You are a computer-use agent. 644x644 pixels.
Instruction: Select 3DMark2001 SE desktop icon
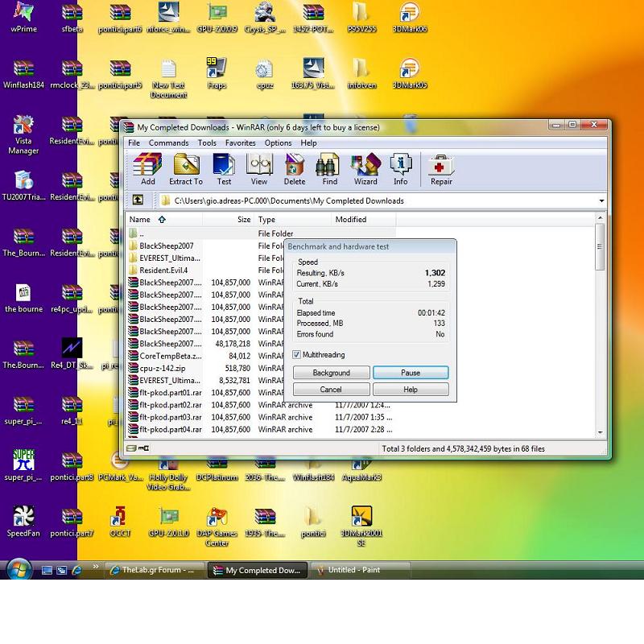[x=361, y=526]
